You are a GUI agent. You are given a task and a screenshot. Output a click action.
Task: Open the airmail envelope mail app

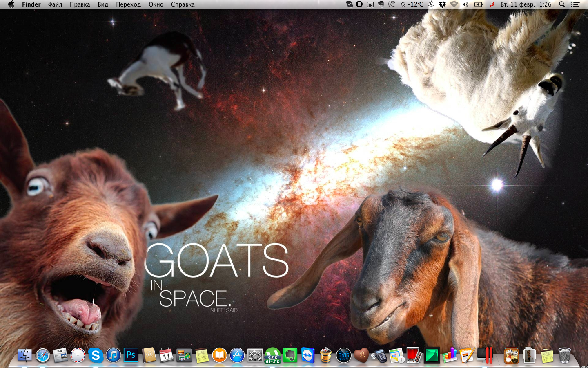tap(78, 355)
